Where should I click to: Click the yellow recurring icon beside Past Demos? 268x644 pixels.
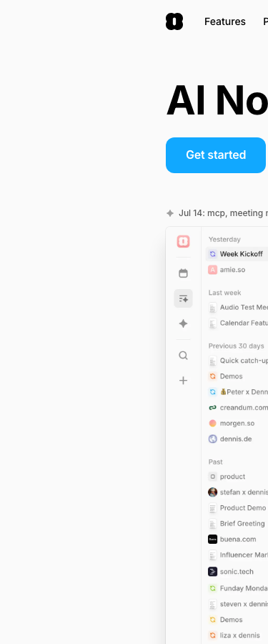tap(212, 620)
